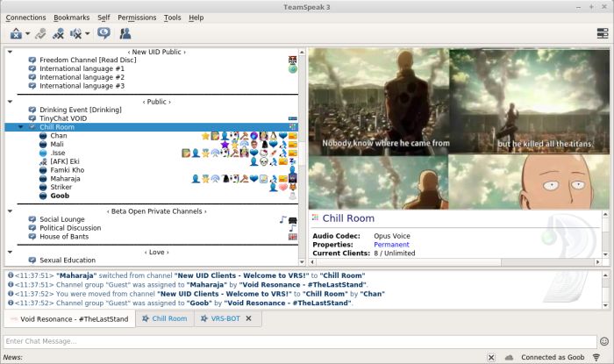Select user Maharaja in the tree
Viewport: 614px width, 364px height.
65,178
